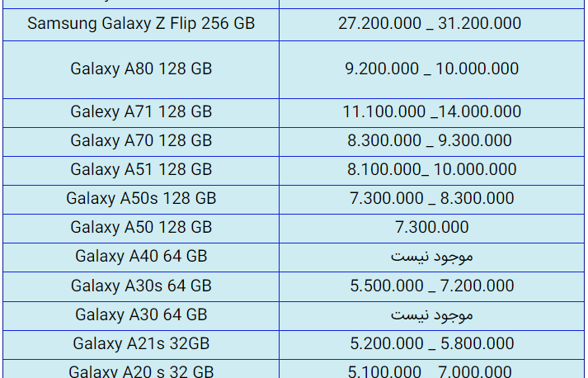The width and height of the screenshot is (588, 378).
Task: Click the Galaxy A30s 64 GB cell
Action: point(141,286)
